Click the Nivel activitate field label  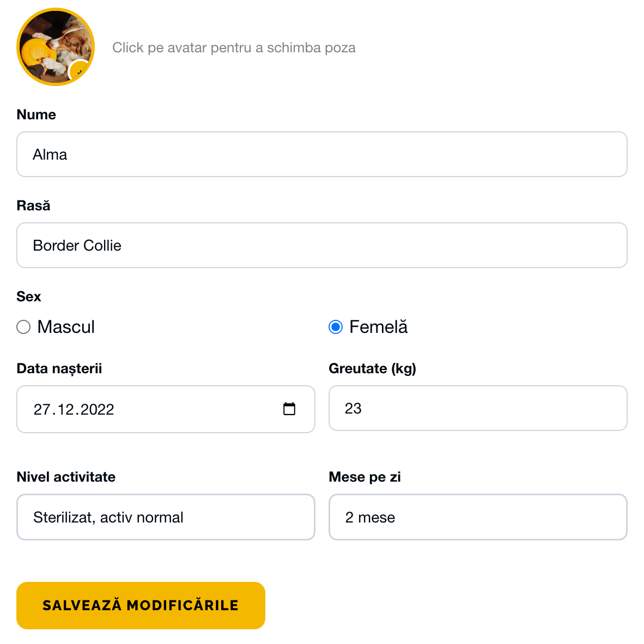point(66,477)
